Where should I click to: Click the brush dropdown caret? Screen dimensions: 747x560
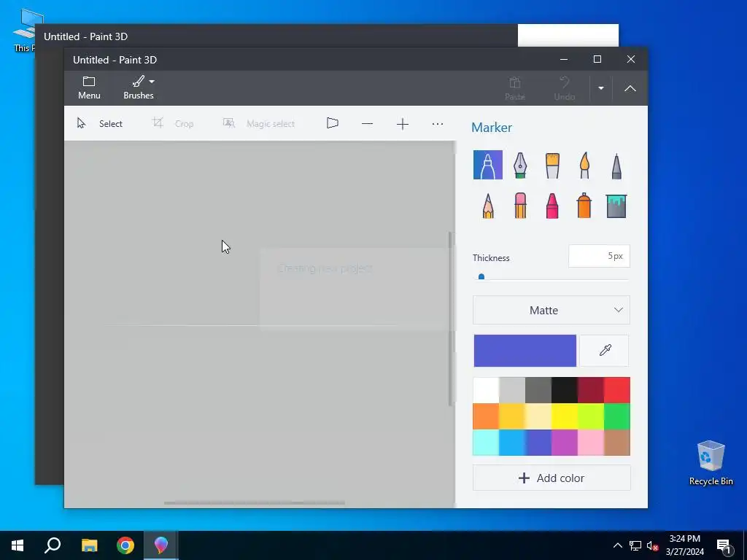tap(152, 82)
